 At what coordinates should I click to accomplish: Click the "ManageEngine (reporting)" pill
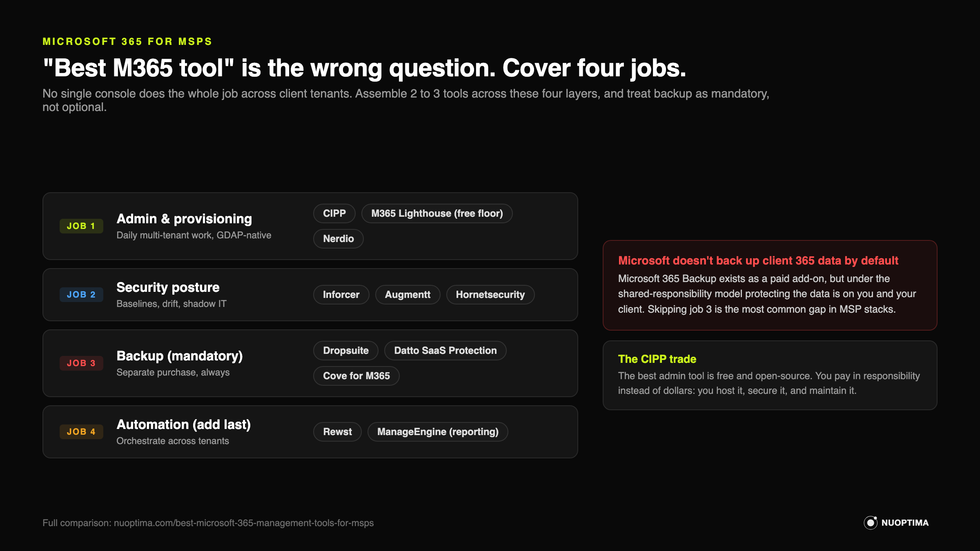(x=438, y=432)
